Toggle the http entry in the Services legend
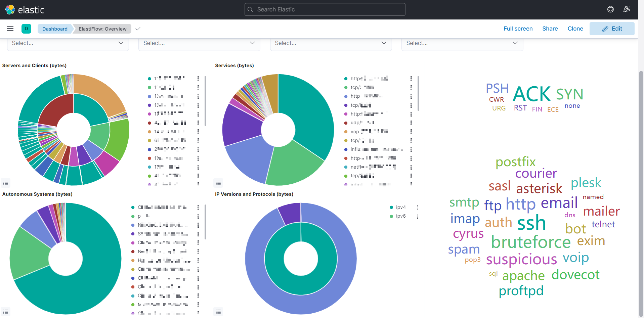 coord(355,96)
